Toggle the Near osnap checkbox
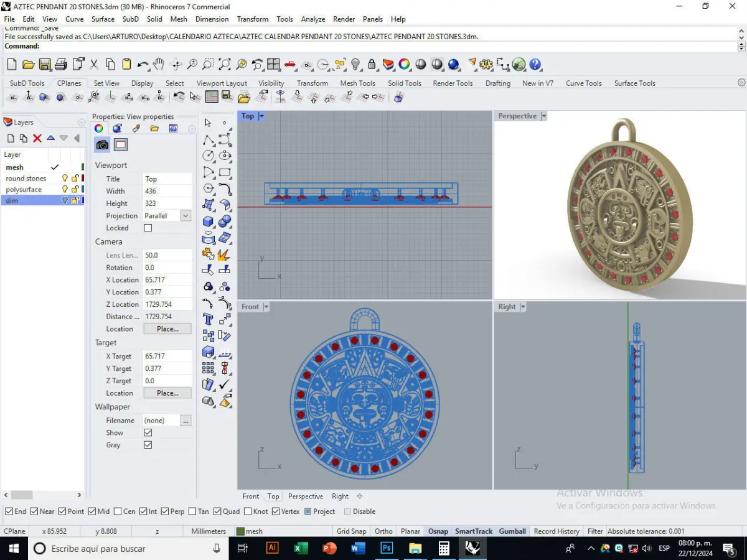Screen dimensions: 747x560 pyautogui.click(x=34, y=511)
